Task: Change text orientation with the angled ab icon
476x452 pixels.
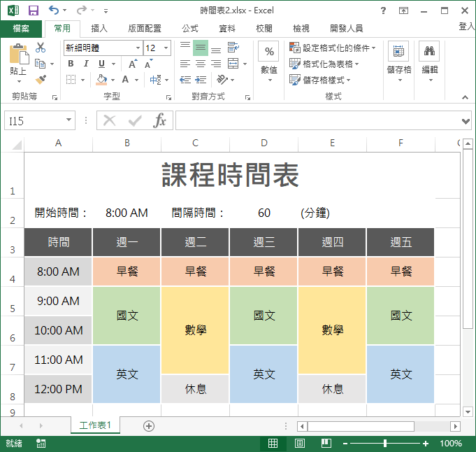Action: click(x=222, y=80)
